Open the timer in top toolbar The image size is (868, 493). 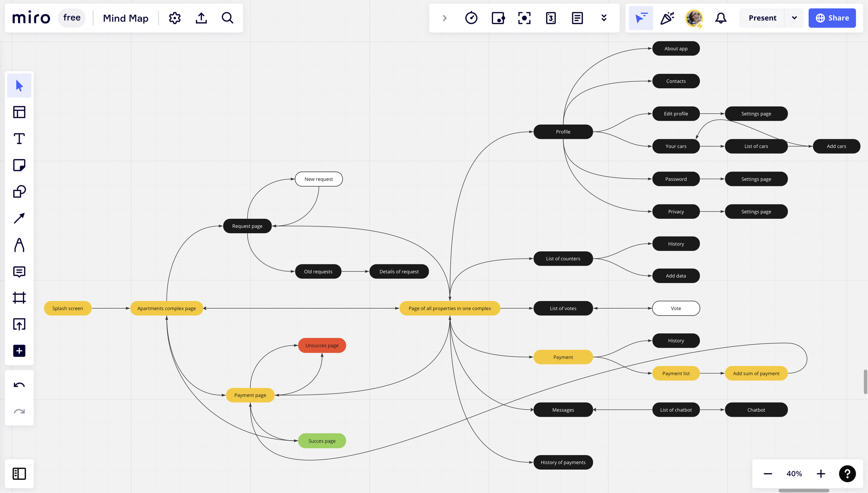[x=471, y=18]
